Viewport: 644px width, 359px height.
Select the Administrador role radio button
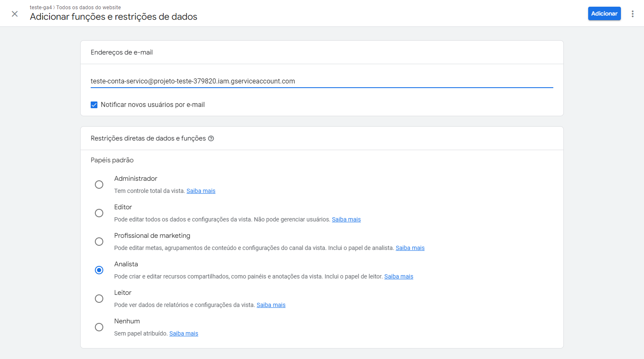pos(99,185)
